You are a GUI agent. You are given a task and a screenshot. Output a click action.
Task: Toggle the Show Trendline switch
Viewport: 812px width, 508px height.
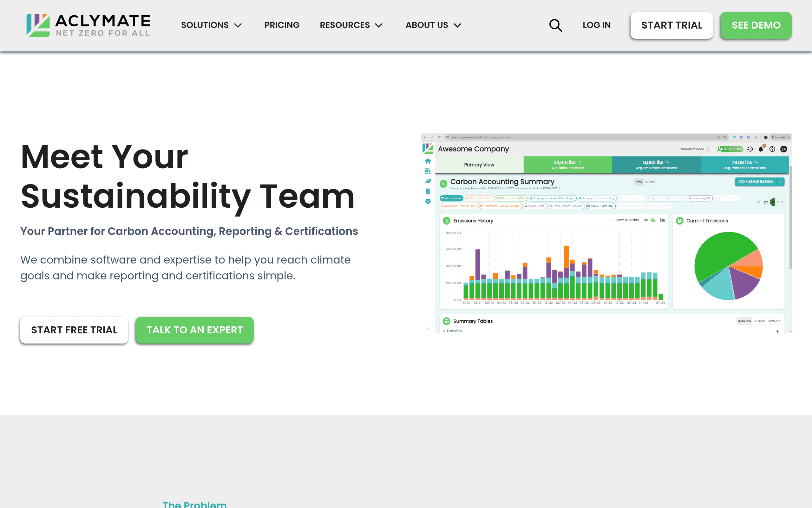pyautogui.click(x=645, y=220)
